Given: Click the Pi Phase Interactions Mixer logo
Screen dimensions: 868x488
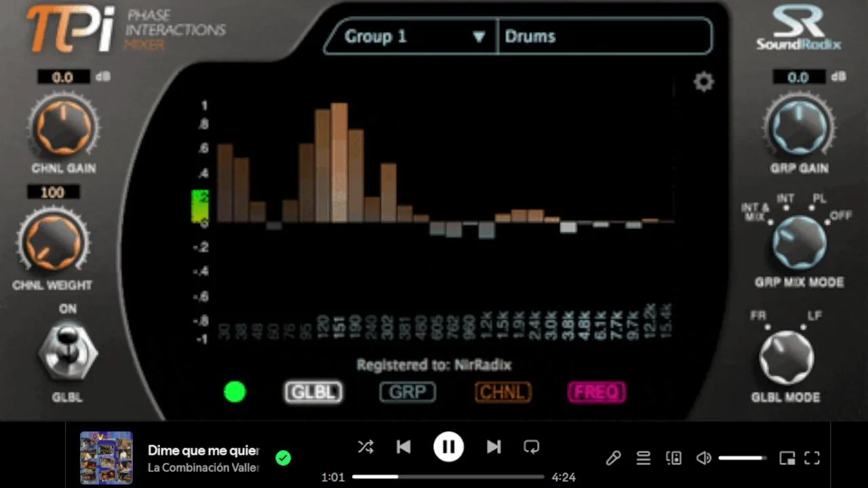Looking at the screenshot, I should tap(126, 29).
